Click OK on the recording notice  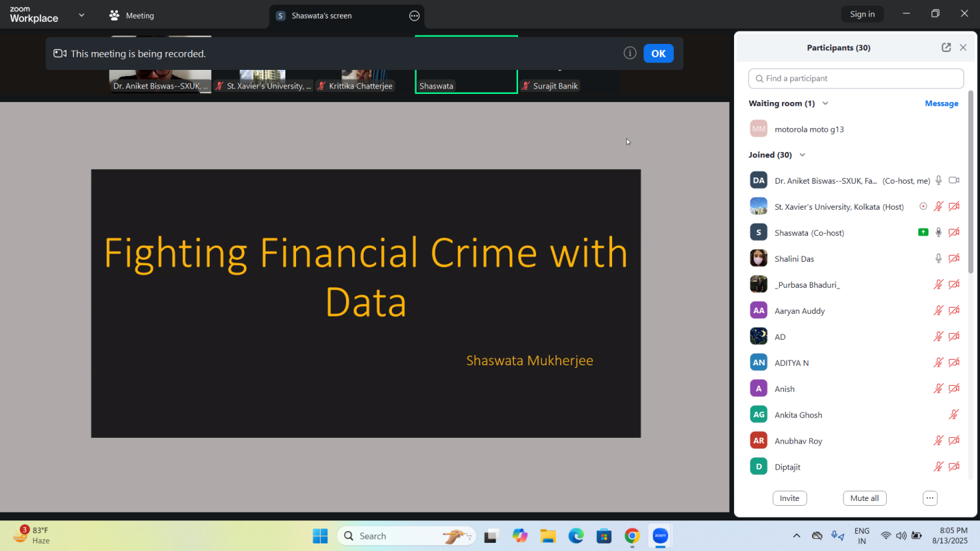[x=658, y=53]
